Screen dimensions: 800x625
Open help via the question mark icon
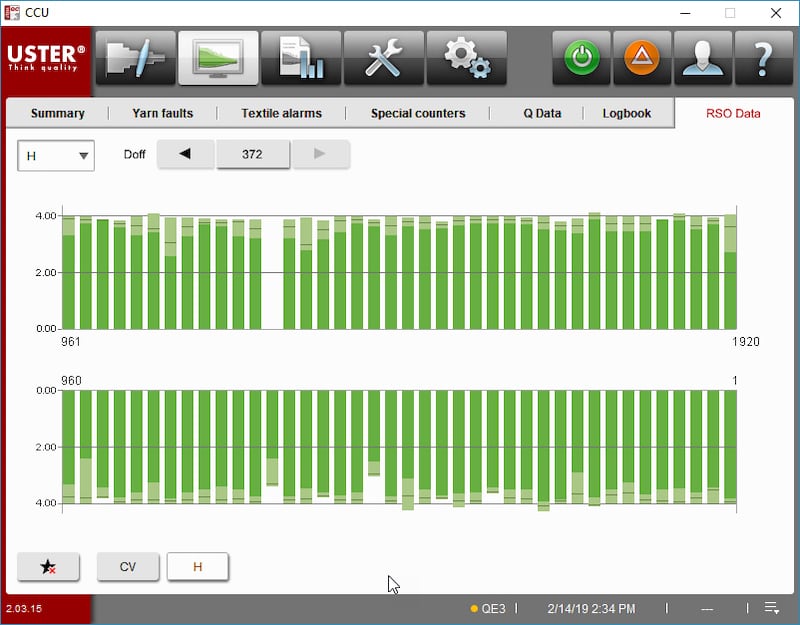pyautogui.click(x=763, y=58)
